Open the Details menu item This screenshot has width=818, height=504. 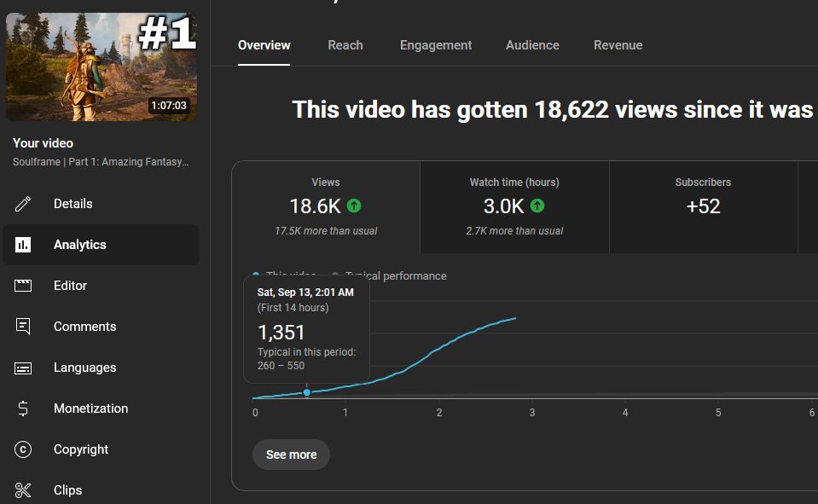(102, 204)
